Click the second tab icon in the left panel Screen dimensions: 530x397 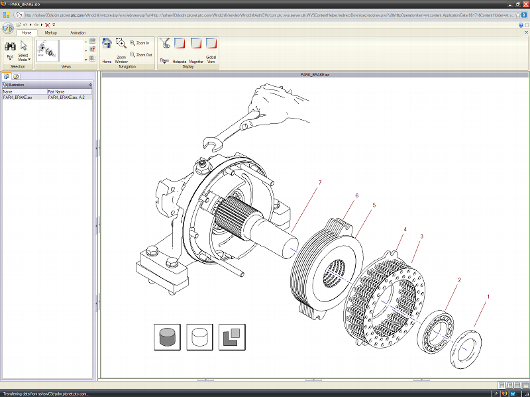16,76
